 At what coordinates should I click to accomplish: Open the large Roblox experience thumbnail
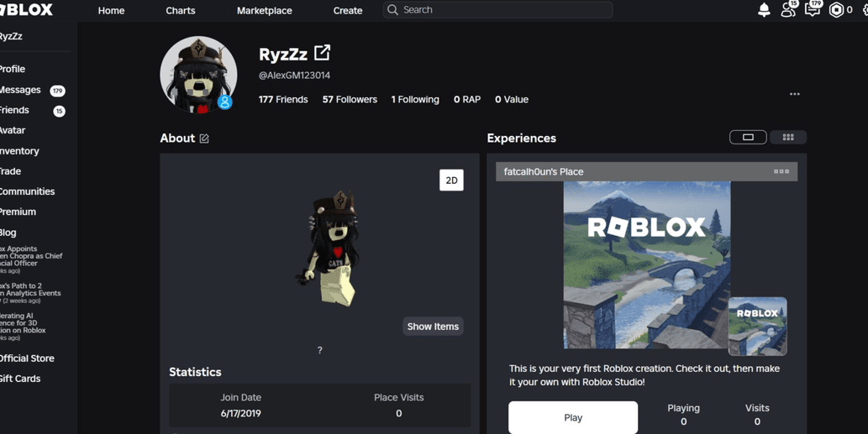(x=646, y=264)
